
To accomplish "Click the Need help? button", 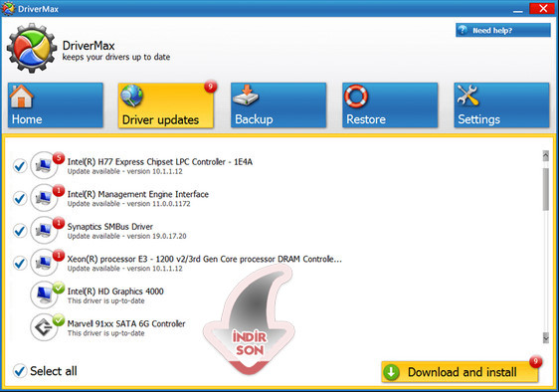I will [x=503, y=30].
